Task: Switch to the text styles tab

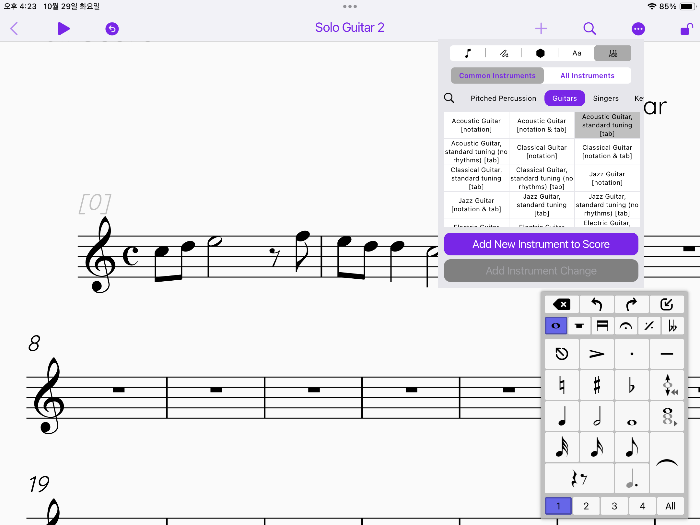Action: pos(576,53)
